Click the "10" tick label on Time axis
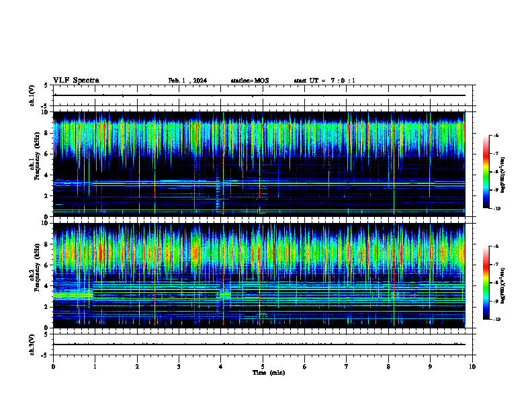 pos(472,367)
